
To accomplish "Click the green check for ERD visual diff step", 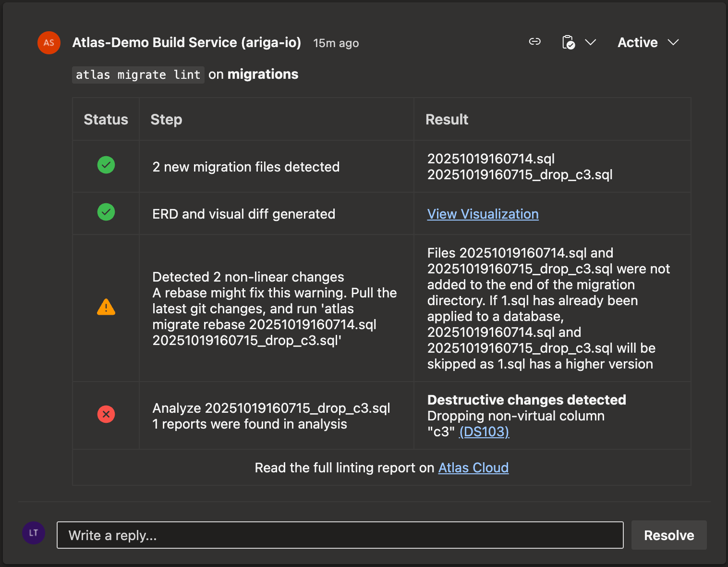I will [x=106, y=211].
